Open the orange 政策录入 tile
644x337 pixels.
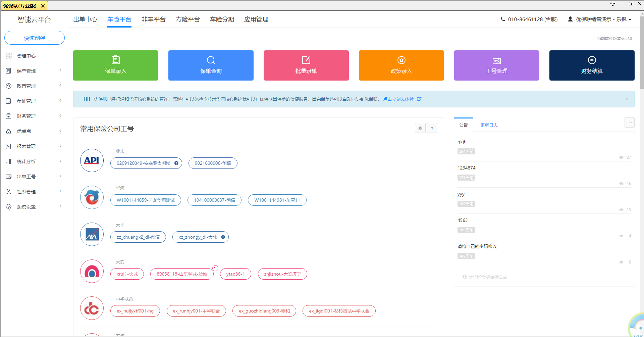401,65
